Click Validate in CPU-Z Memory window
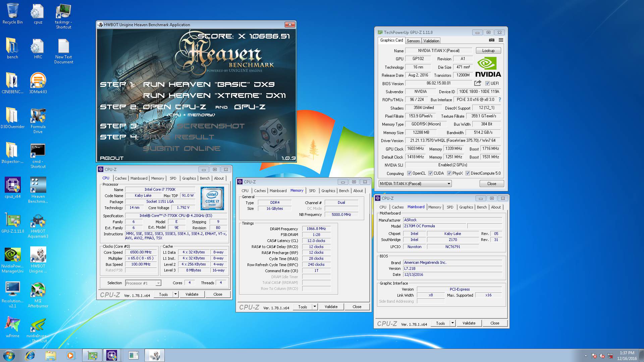Viewport: 644px width, 362px height. (331, 307)
